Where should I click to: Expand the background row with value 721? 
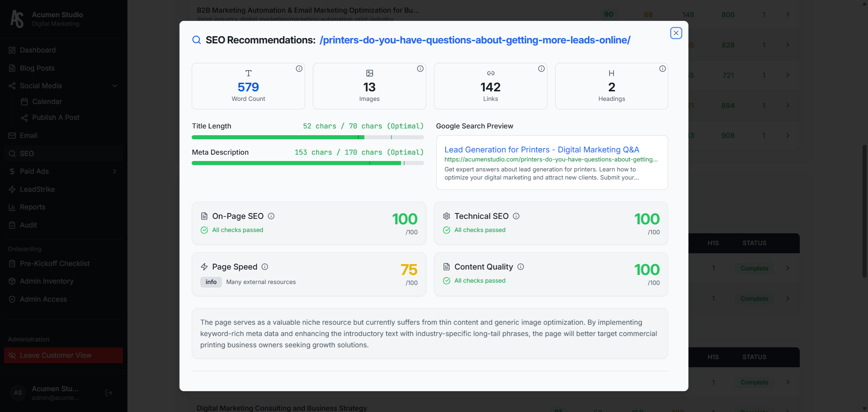pyautogui.click(x=788, y=75)
